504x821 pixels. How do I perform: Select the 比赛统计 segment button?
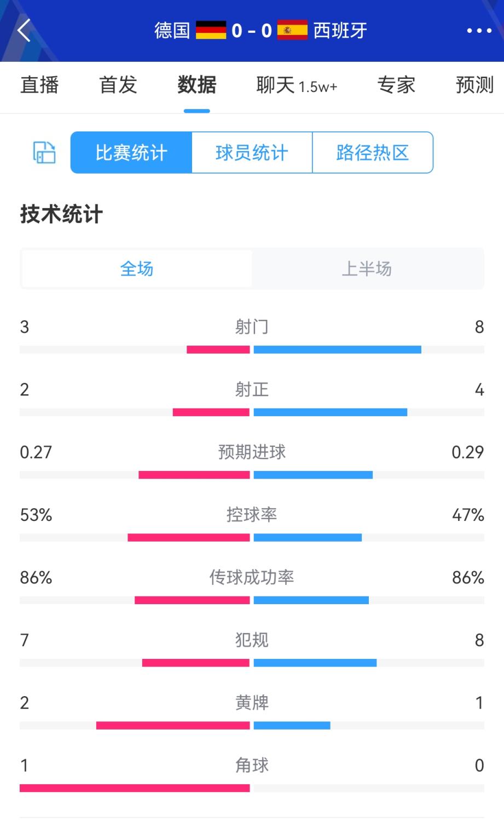coord(131,153)
